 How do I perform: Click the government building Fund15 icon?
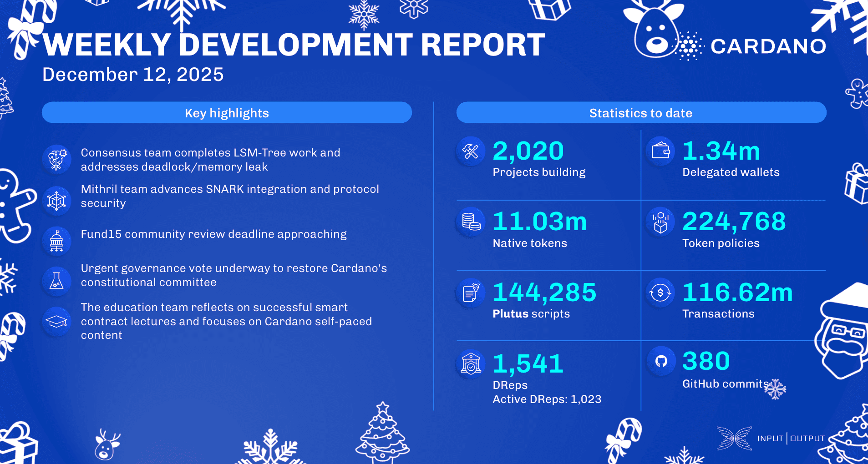click(56, 241)
